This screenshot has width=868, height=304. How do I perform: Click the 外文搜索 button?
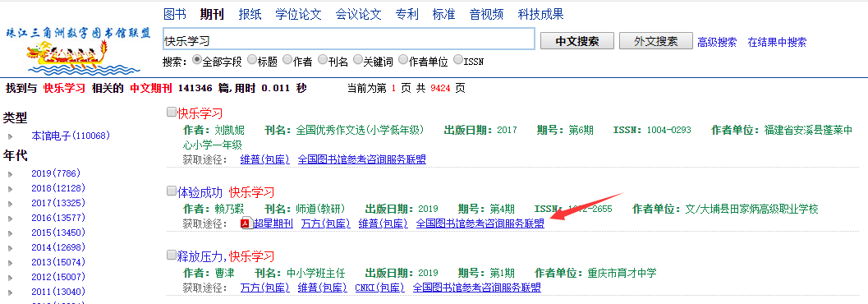[656, 41]
